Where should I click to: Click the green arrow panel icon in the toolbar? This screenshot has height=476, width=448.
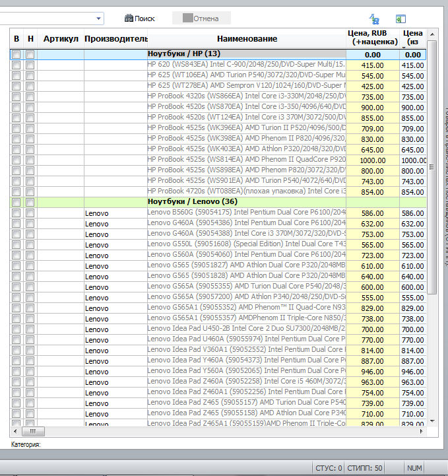coord(400,19)
